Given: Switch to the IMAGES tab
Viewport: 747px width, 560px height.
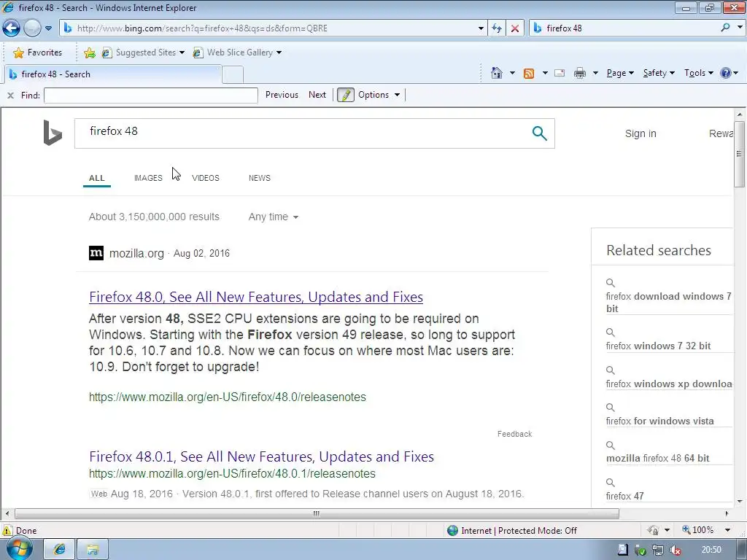Looking at the screenshot, I should pos(148,178).
